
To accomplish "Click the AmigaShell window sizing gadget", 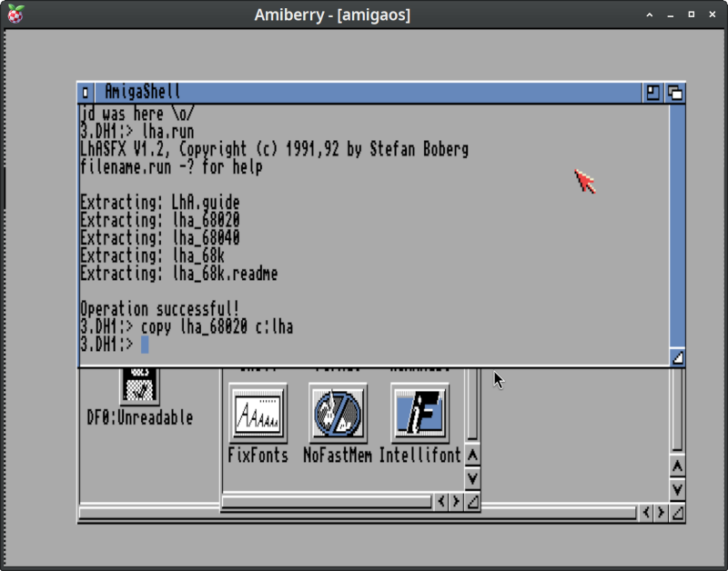I will (x=677, y=357).
